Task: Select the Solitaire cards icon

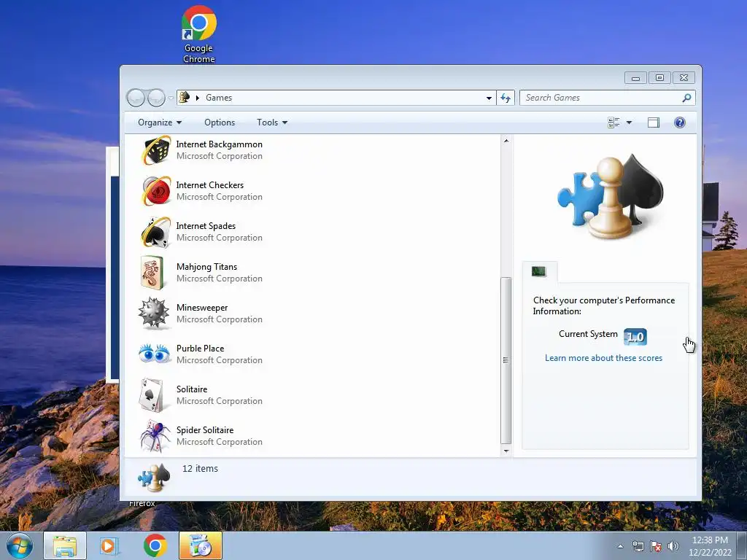Action: coord(152,395)
